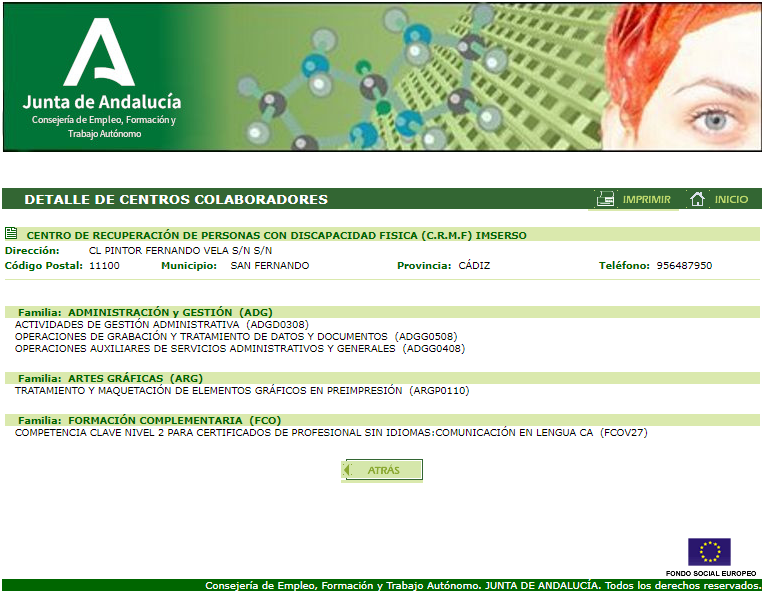Viewport: 765px width, 597px height.
Task: Click the telephone number 956487950
Action: click(684, 266)
